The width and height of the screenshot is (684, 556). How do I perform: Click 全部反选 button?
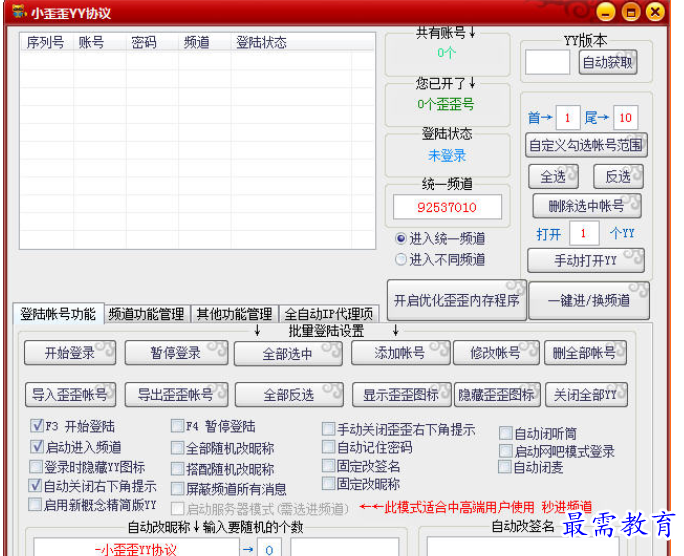pos(289,395)
